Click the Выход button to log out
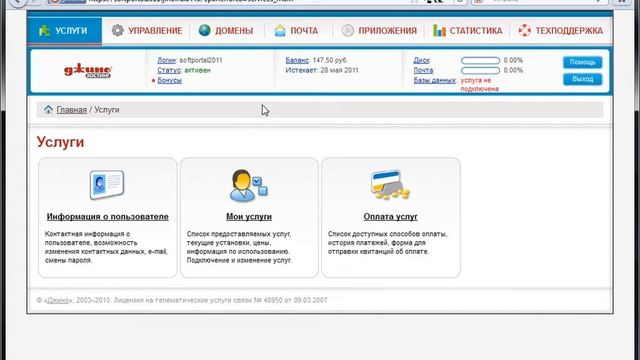The width and height of the screenshot is (640, 360). (x=582, y=79)
